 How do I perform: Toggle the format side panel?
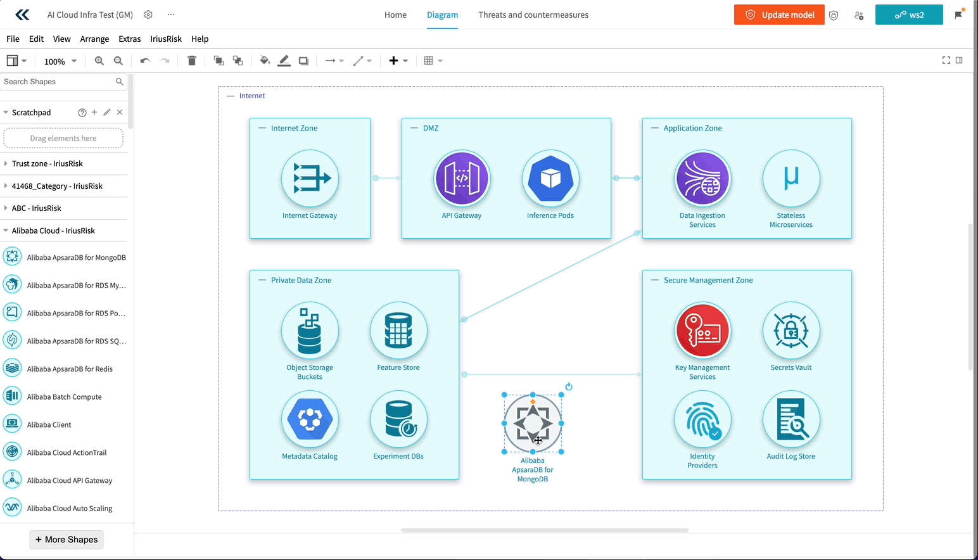tap(960, 60)
